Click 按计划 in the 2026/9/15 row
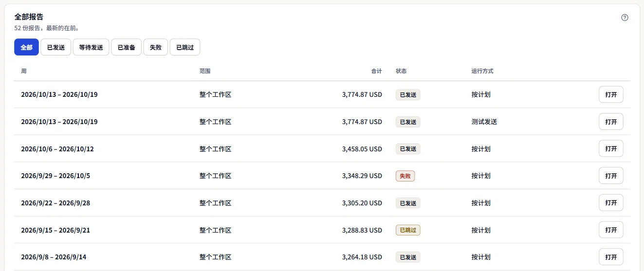 (x=480, y=230)
